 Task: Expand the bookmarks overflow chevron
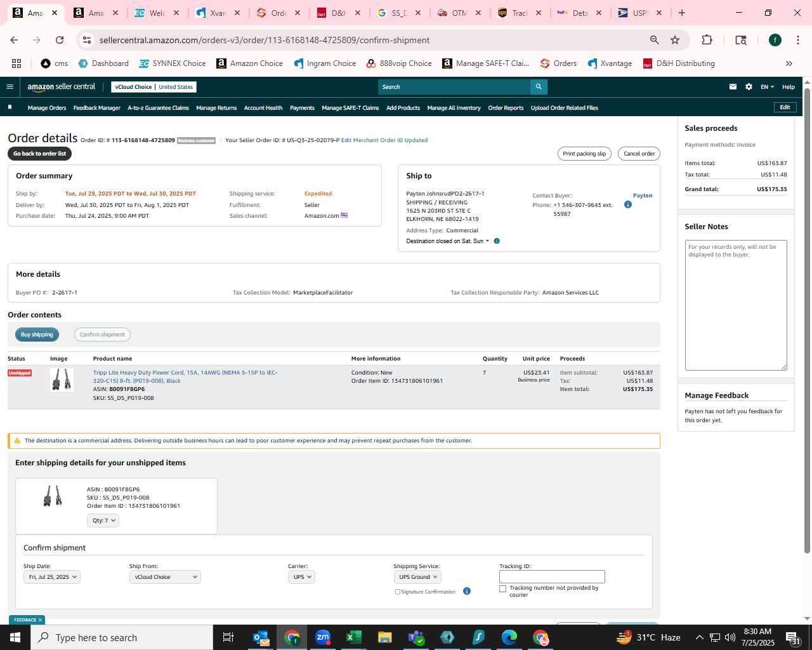click(789, 63)
